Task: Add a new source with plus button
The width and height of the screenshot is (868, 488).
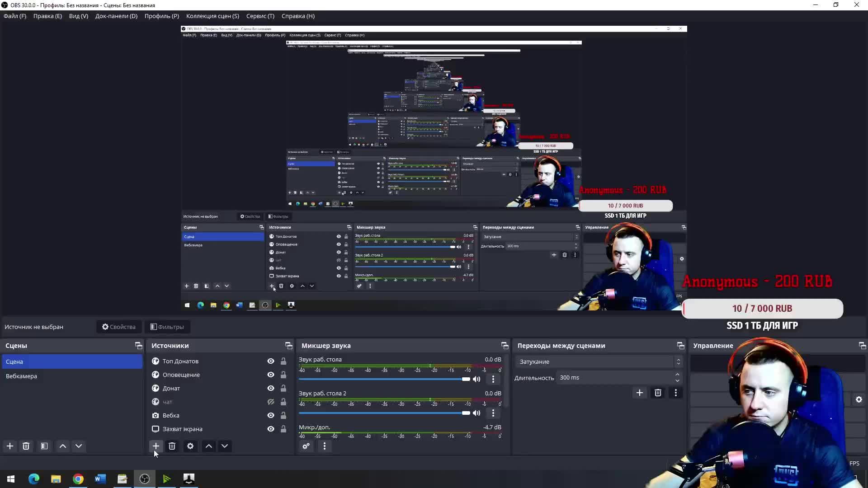Action: (156, 446)
